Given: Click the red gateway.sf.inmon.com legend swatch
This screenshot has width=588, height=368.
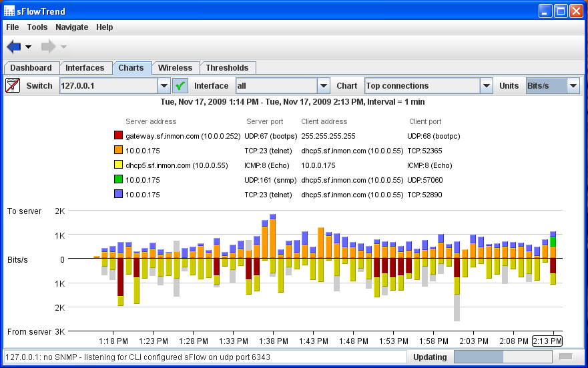Looking at the screenshot, I should pos(119,135).
